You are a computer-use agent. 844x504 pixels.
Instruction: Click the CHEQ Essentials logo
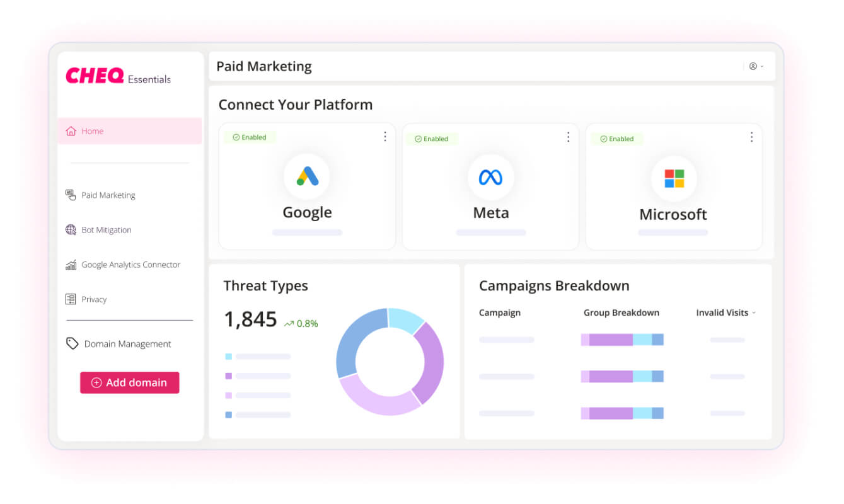[119, 77]
